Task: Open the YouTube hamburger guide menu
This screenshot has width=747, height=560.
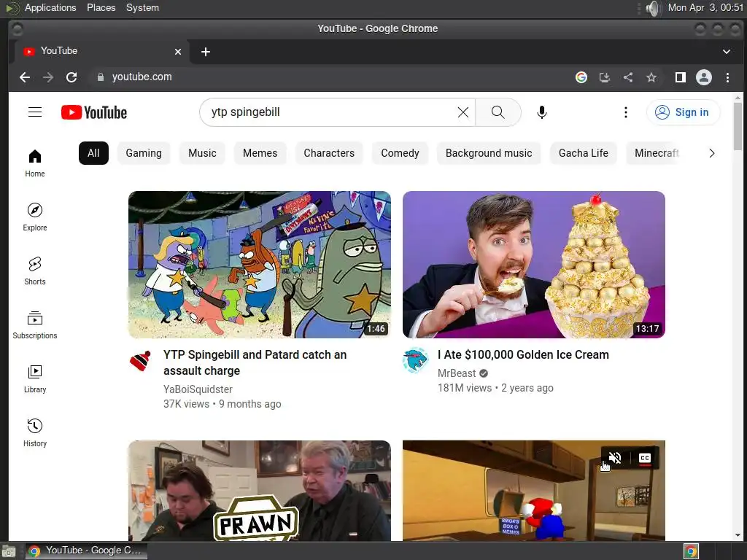Action: pyautogui.click(x=35, y=112)
